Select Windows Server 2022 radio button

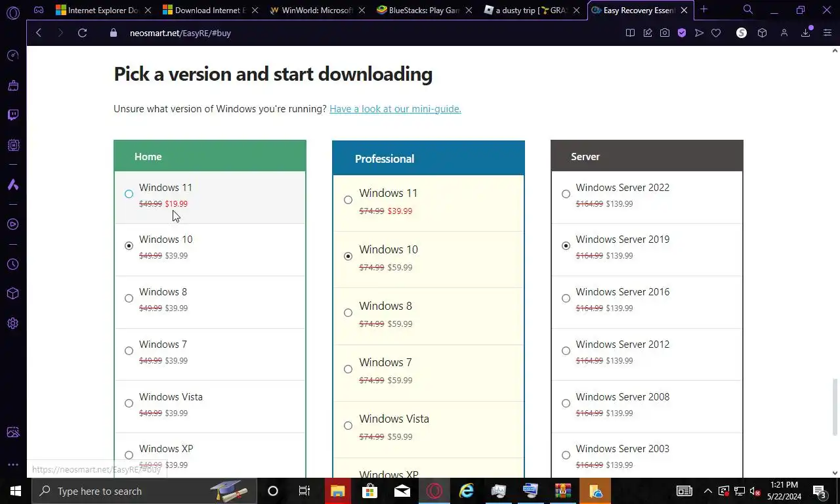(x=566, y=194)
